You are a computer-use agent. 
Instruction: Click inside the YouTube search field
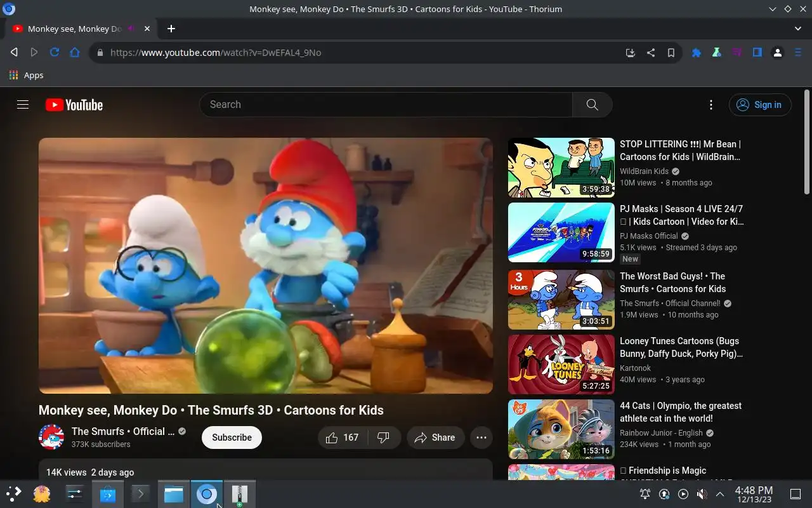[386, 105]
